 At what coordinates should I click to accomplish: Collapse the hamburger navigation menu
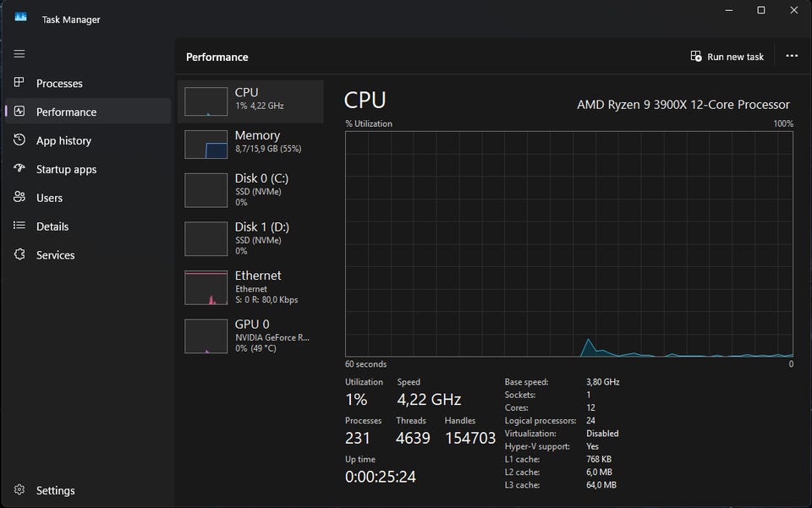point(19,54)
